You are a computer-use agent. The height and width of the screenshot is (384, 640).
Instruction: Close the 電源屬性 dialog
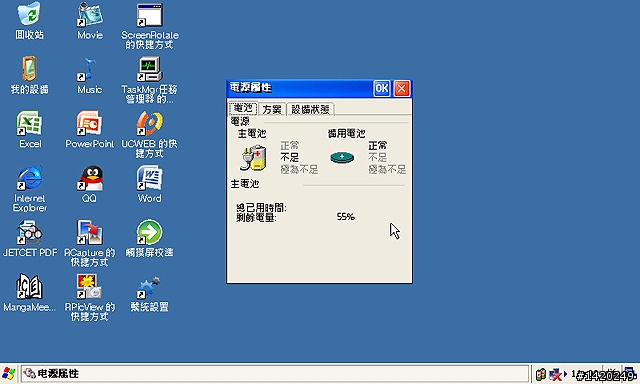(x=402, y=88)
